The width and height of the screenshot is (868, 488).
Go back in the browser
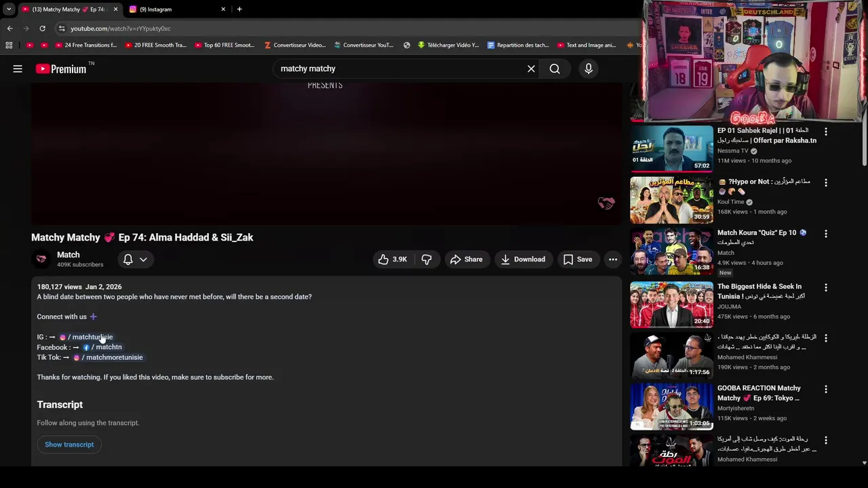click(9, 28)
